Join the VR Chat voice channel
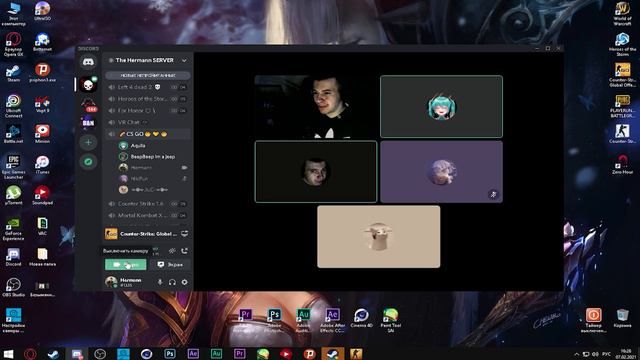 coord(147,122)
